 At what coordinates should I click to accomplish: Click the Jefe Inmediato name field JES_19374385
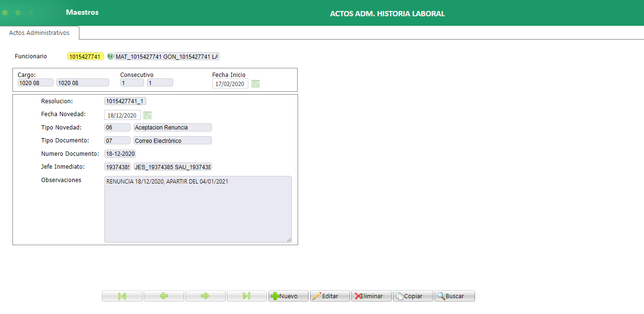pyautogui.click(x=173, y=167)
